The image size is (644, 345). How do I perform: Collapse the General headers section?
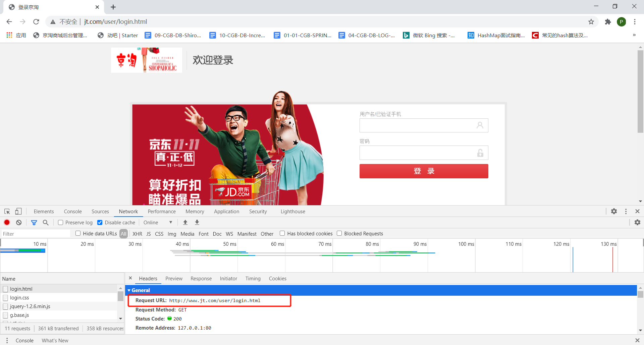(x=129, y=290)
